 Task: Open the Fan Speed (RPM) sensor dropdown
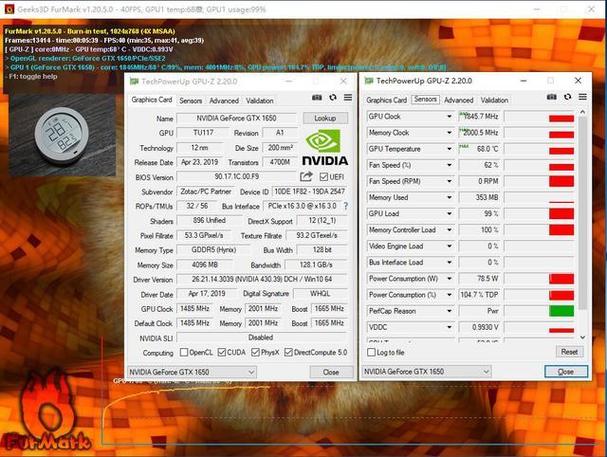pos(449,181)
